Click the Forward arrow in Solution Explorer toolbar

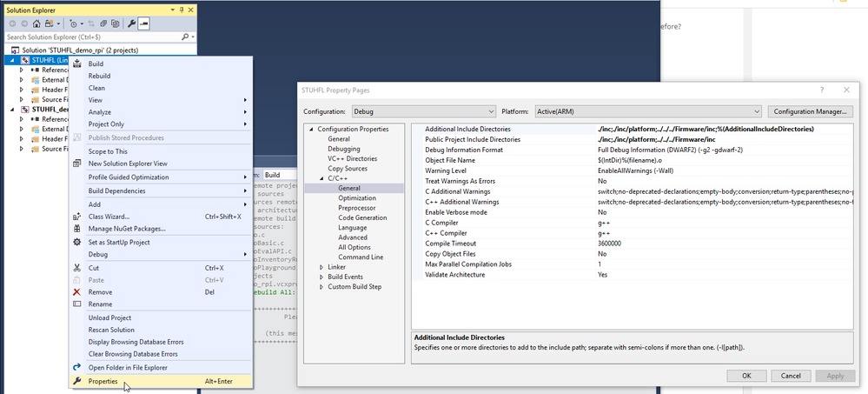[x=24, y=23]
